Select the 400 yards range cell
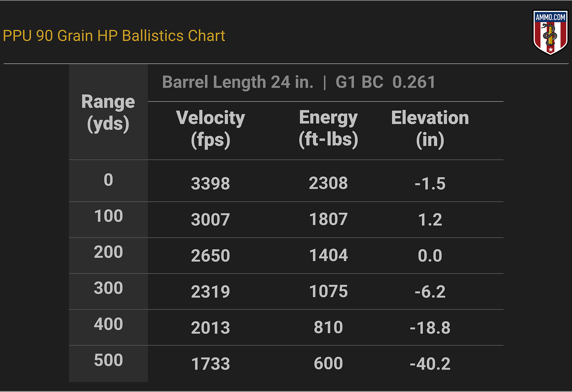This screenshot has width=572, height=392. click(x=108, y=324)
